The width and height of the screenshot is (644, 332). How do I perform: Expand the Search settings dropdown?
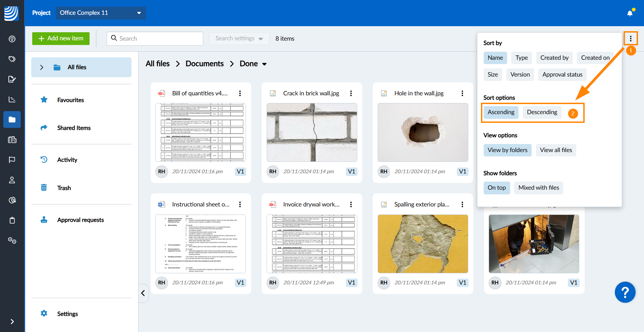239,39
